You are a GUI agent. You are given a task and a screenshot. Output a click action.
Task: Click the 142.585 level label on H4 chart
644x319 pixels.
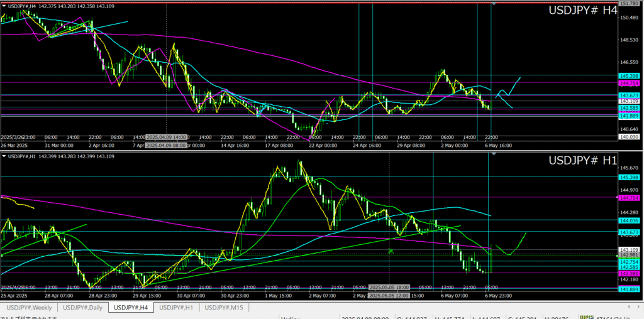pyautogui.click(x=629, y=108)
